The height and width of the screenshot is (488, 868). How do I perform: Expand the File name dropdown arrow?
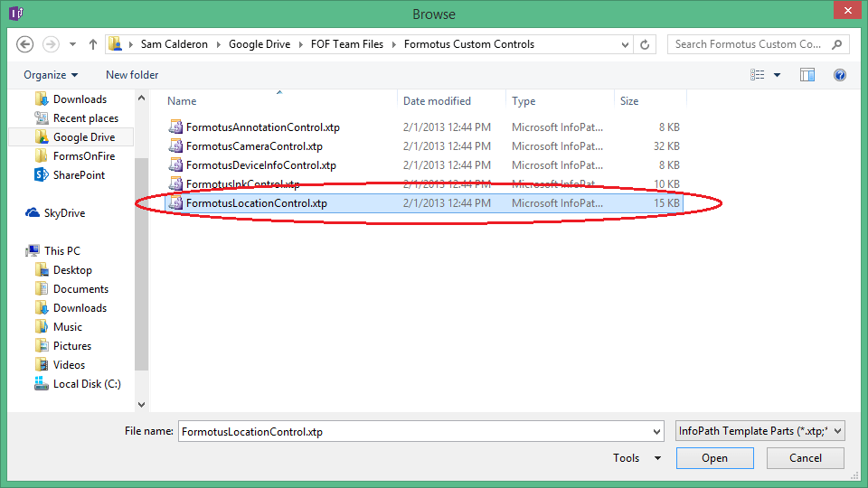(656, 432)
